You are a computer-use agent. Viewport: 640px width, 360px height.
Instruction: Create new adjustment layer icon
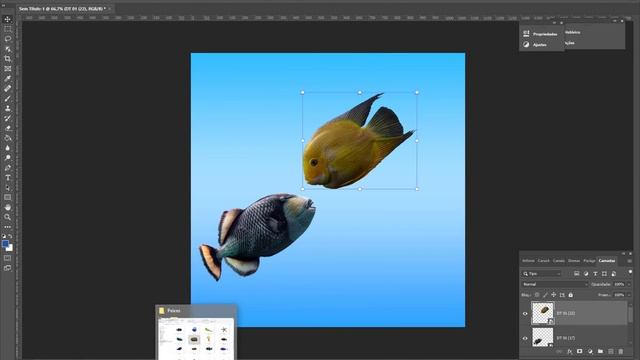(x=590, y=351)
